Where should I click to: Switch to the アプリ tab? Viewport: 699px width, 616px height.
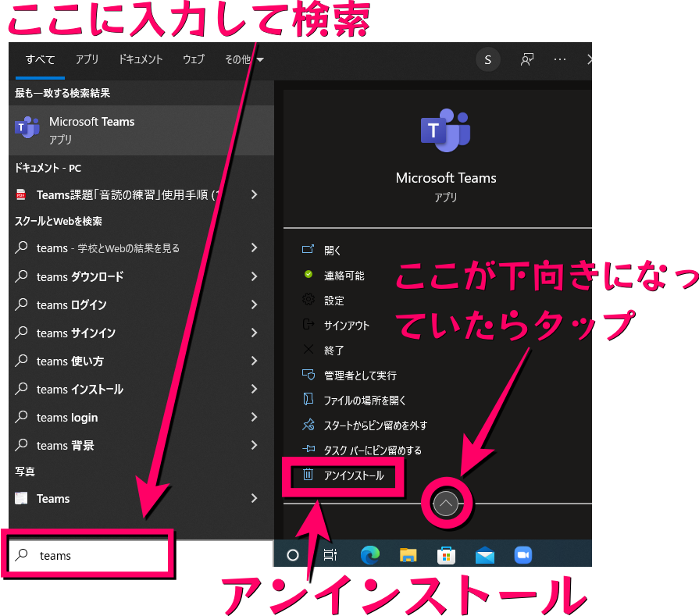[x=87, y=59]
